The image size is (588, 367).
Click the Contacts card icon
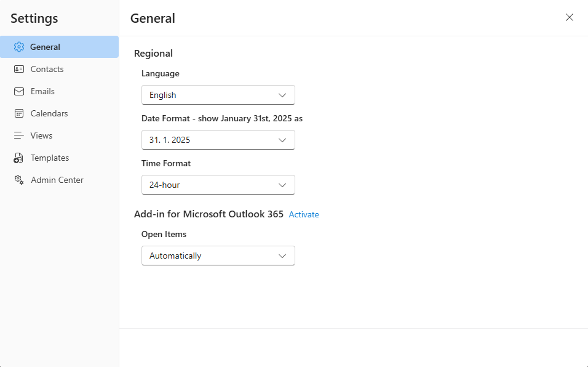[18, 69]
